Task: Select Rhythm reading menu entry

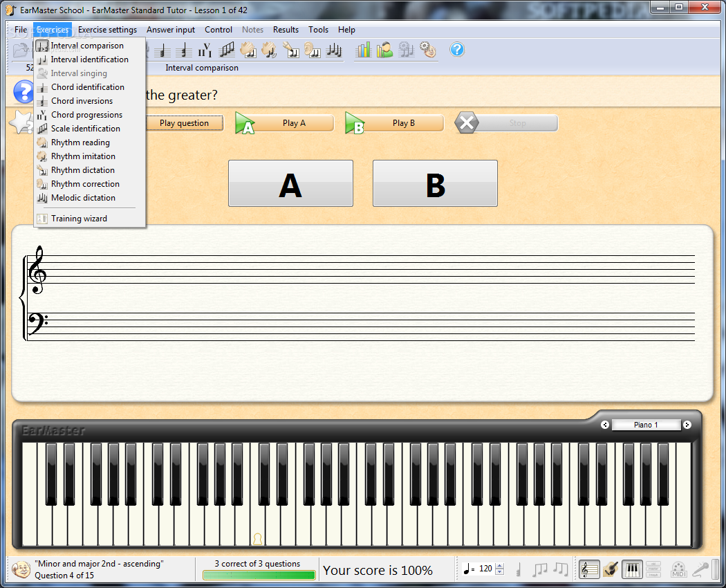Action: click(90, 143)
